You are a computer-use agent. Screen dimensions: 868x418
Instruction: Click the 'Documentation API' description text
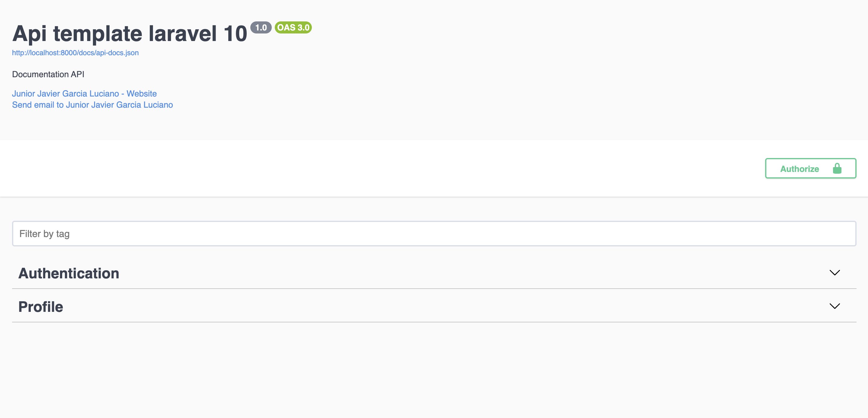(48, 74)
